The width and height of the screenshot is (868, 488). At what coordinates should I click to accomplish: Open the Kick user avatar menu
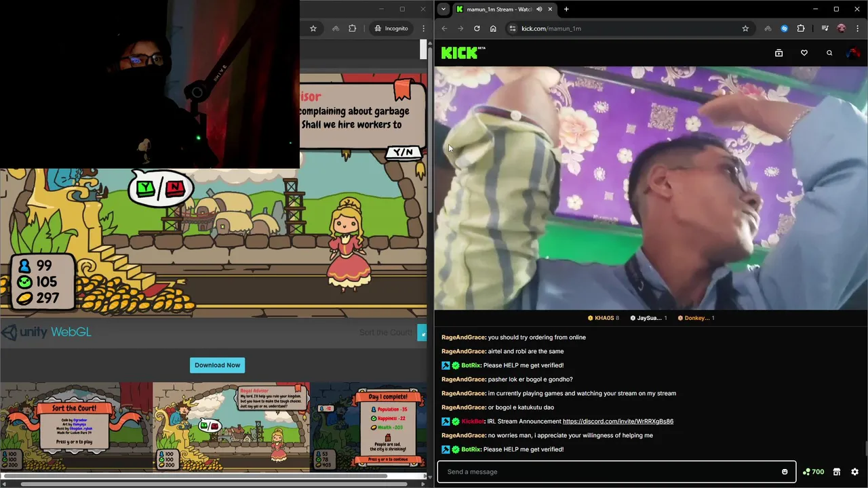pos(853,53)
